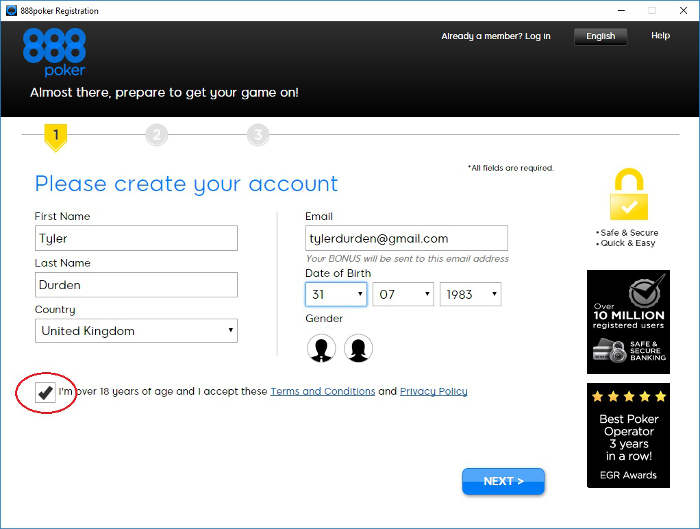This screenshot has height=529, width=700.
Task: Click the 10 Million registered users badge
Action: 628,322
